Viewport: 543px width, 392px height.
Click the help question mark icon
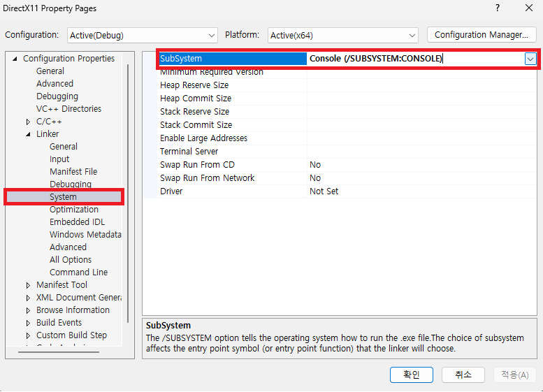[498, 8]
